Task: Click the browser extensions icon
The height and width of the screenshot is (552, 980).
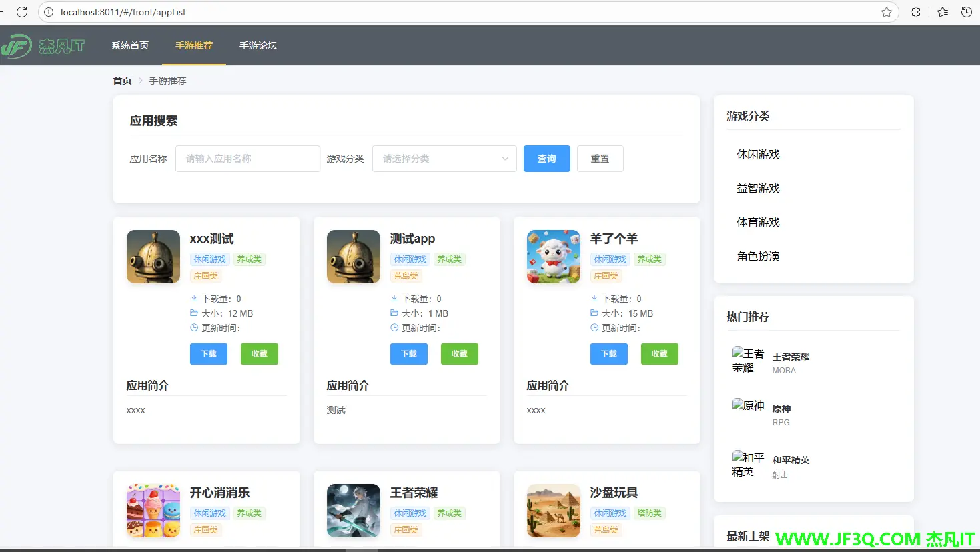Action: pyautogui.click(x=915, y=11)
